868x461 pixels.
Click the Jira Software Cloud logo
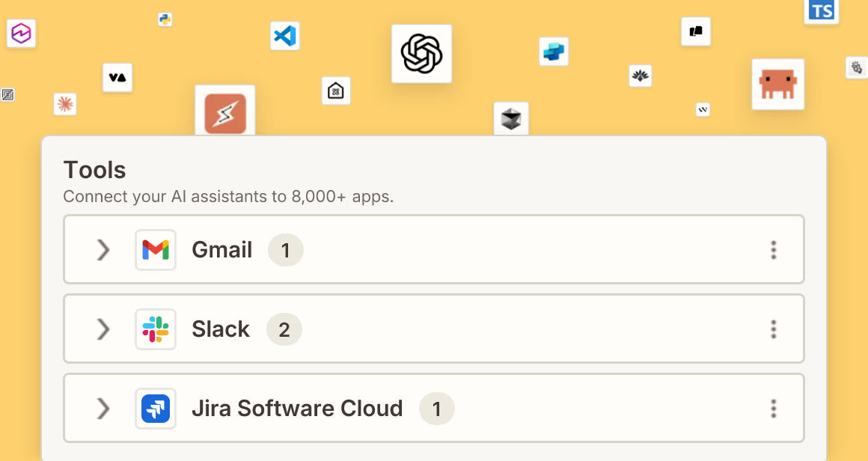[x=156, y=409]
